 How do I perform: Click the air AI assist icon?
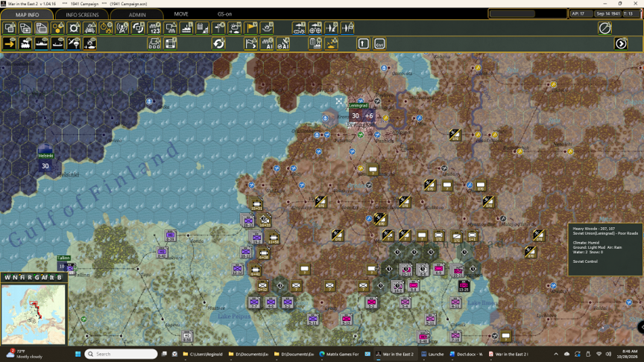point(283,43)
